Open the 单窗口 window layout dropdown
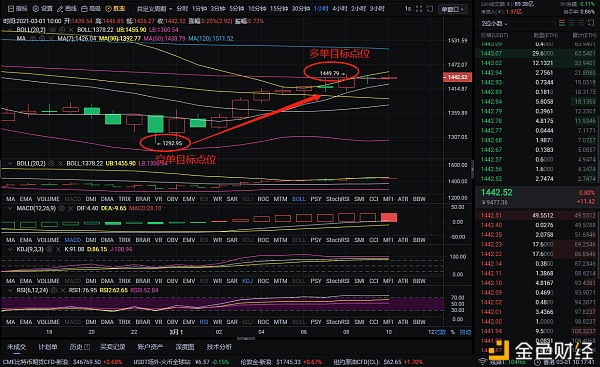The width and height of the screenshot is (600, 367). [452, 9]
